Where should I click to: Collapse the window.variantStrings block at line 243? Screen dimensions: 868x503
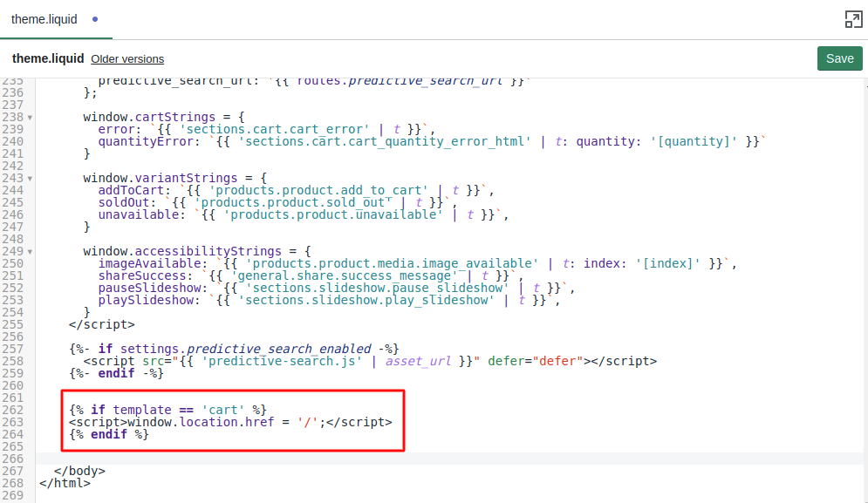30,178
